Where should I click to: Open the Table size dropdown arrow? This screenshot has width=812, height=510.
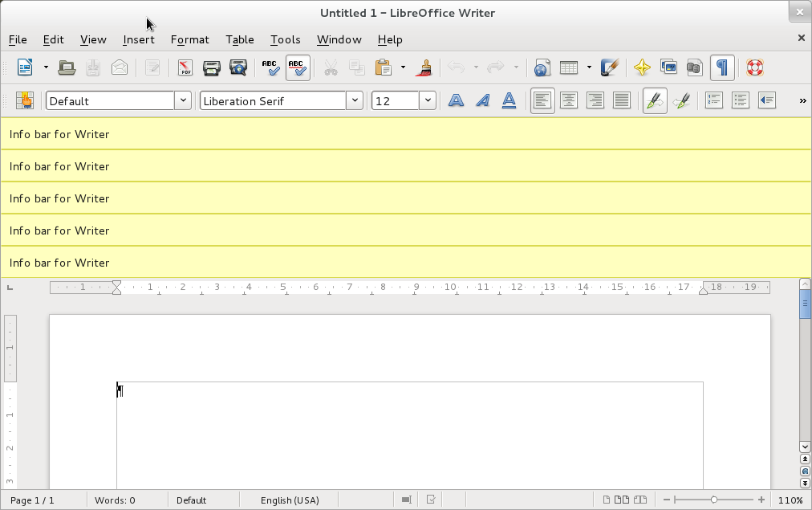coord(589,67)
